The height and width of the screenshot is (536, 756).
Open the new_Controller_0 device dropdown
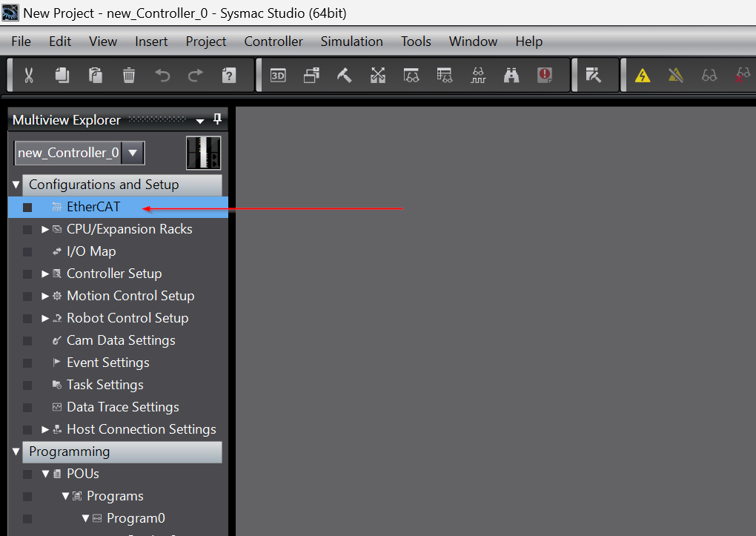[x=133, y=153]
